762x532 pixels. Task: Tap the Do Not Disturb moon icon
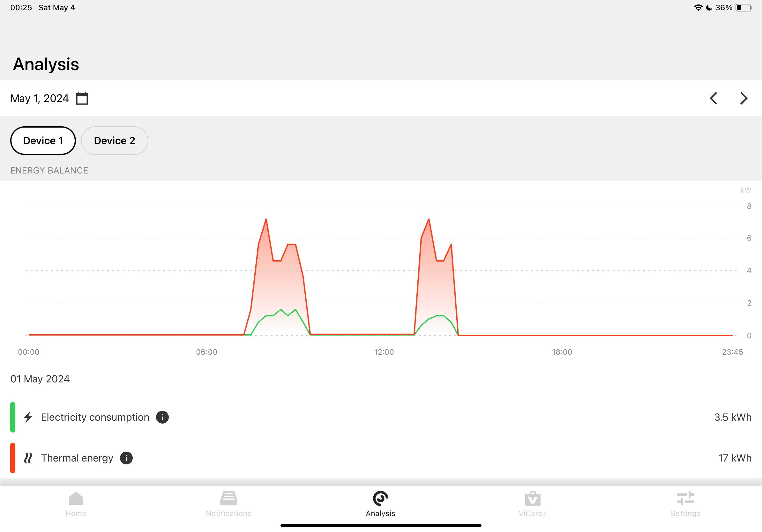[709, 8]
